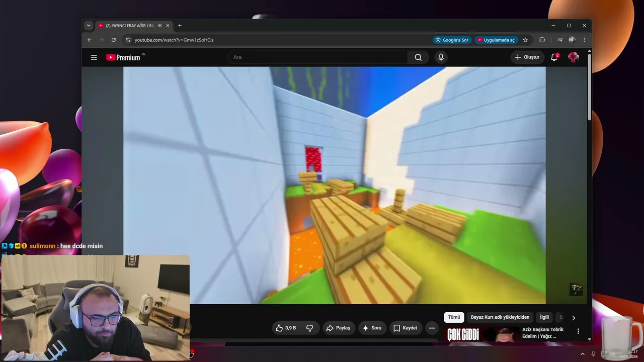Click Oluştur create button

tap(527, 57)
